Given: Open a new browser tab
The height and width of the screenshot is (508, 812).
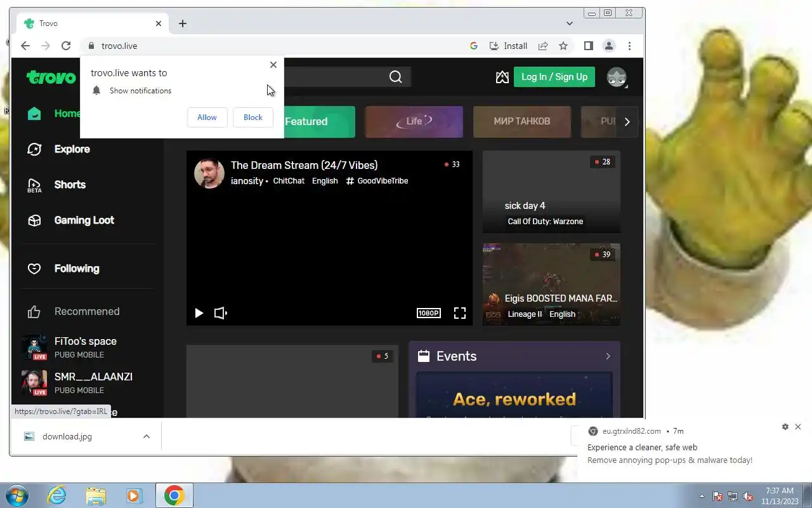Looking at the screenshot, I should click(183, 23).
